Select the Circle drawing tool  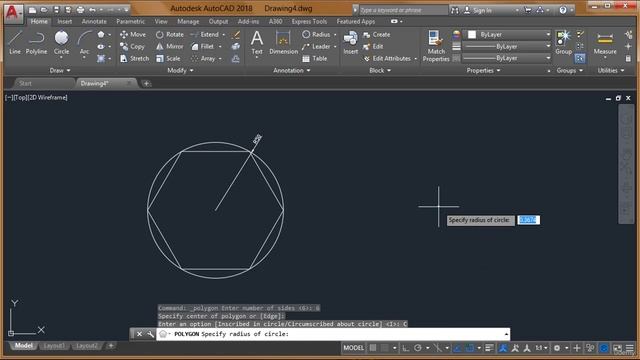(x=61, y=42)
